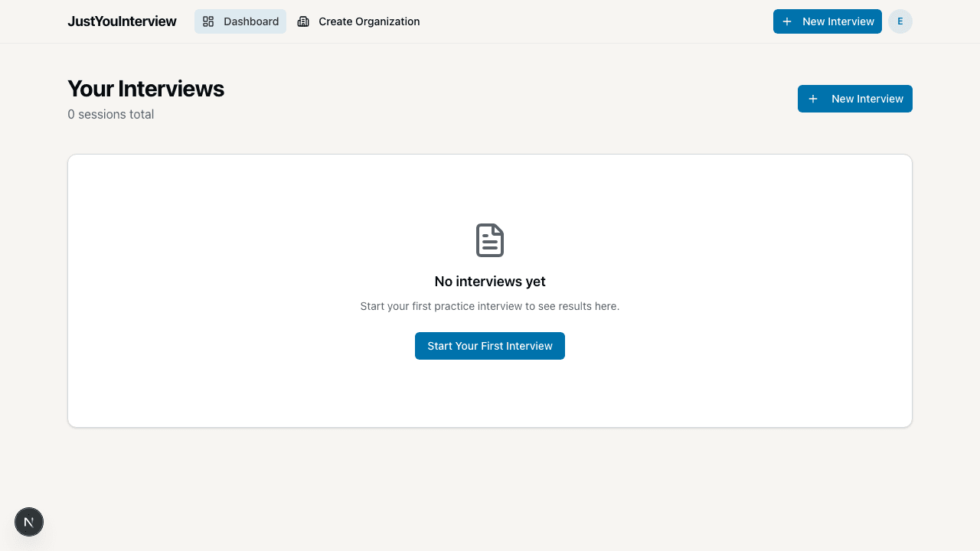The height and width of the screenshot is (551, 980).
Task: Click the Your Interviews heading
Action: coord(145,89)
